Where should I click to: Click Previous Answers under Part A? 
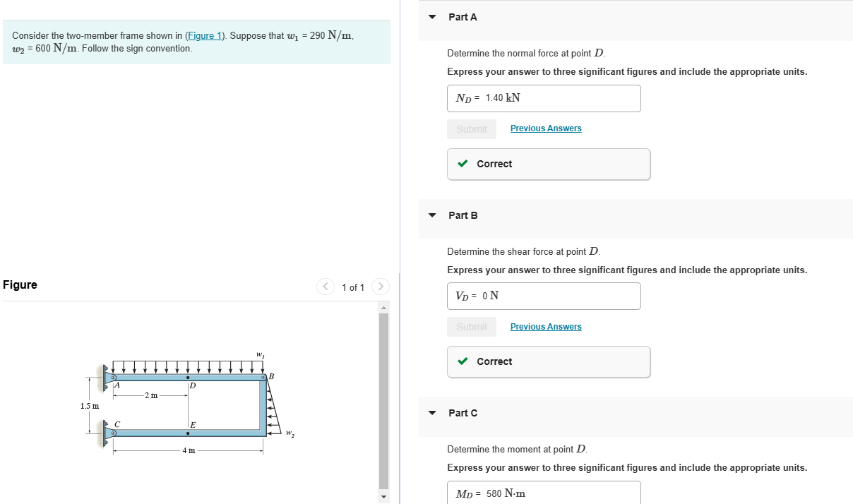545,128
